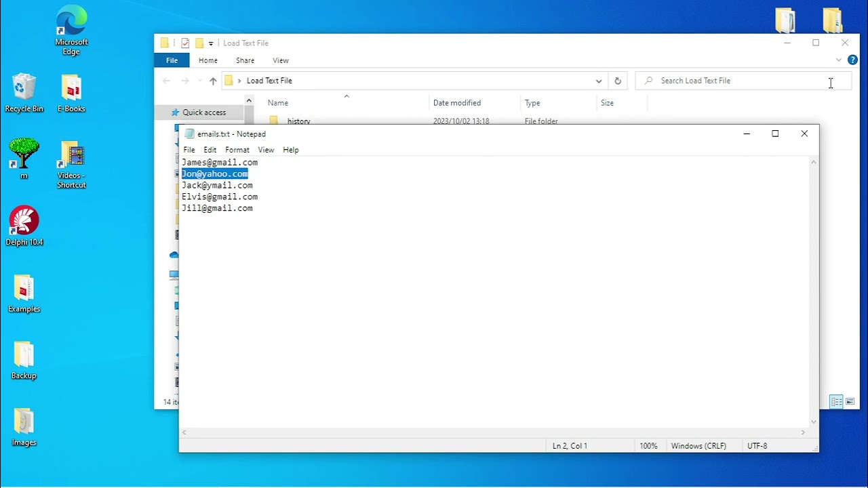Click Properties quick access toolbar icon in Explorer

coord(185,43)
